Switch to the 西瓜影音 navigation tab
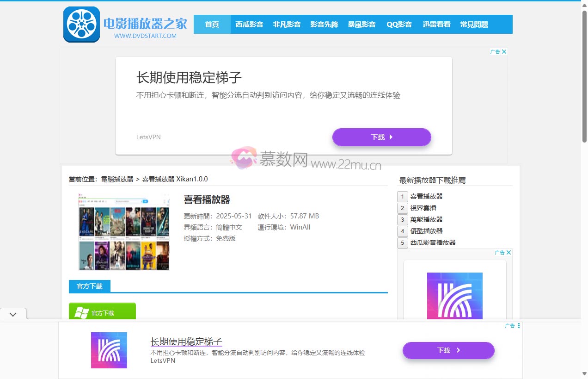Screen dimensions: 588x379 click(x=249, y=24)
